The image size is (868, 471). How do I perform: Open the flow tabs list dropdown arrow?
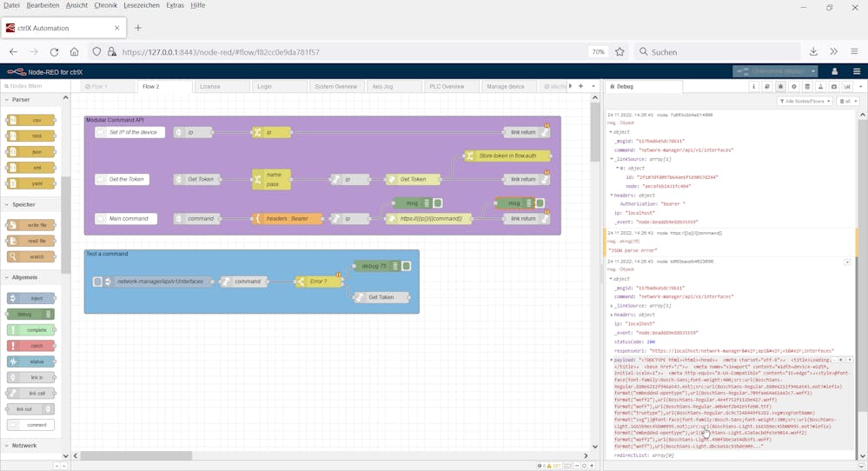coord(593,86)
